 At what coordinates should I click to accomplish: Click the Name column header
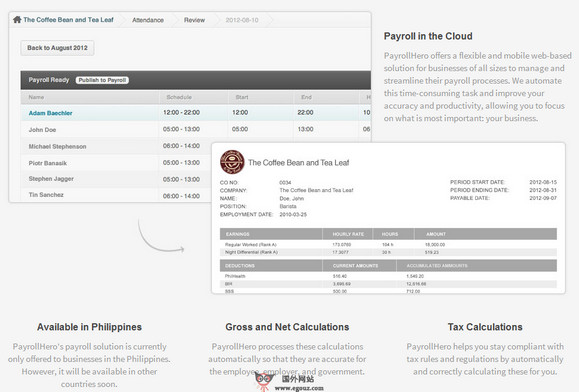36,97
